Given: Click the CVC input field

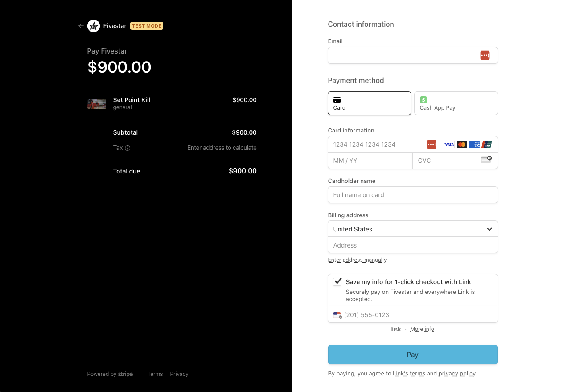Looking at the screenshot, I should (x=455, y=161).
